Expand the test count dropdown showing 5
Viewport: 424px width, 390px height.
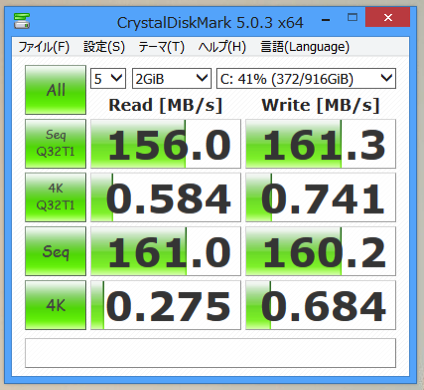coord(108,79)
